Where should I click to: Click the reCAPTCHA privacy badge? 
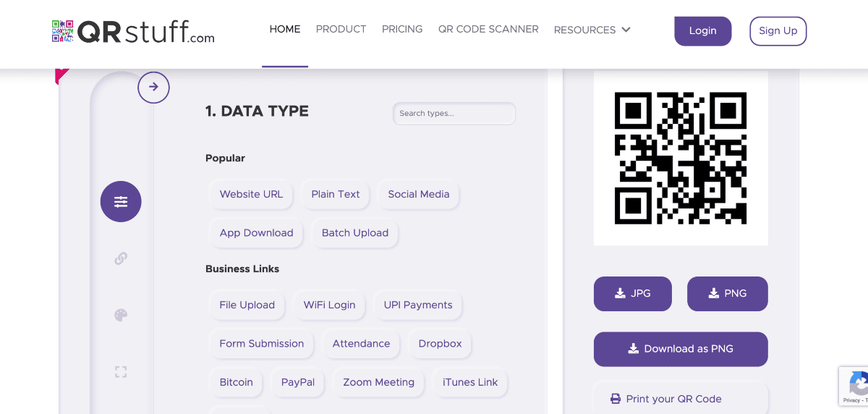854,386
